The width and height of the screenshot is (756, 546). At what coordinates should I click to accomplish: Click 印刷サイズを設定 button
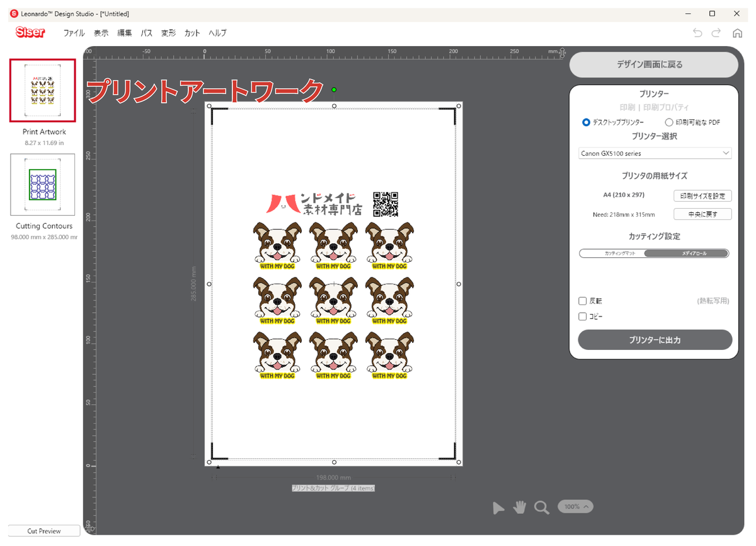[x=702, y=196]
